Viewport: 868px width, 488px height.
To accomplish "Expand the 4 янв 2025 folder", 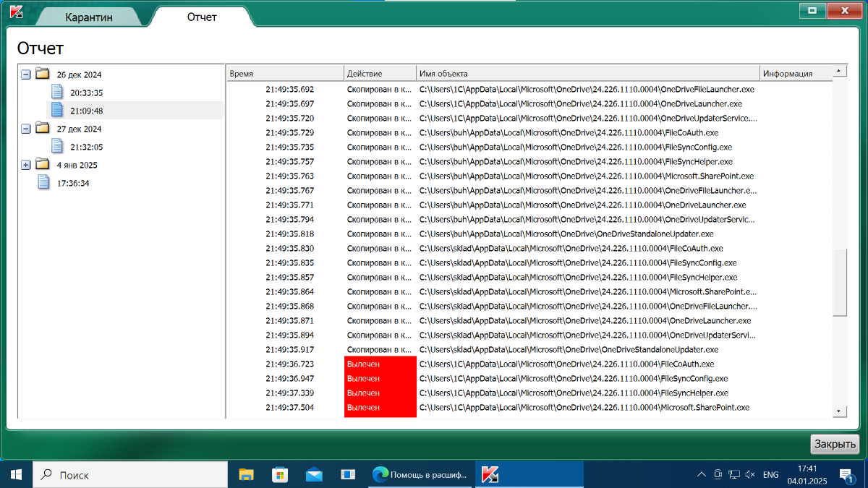I will pyautogui.click(x=26, y=165).
